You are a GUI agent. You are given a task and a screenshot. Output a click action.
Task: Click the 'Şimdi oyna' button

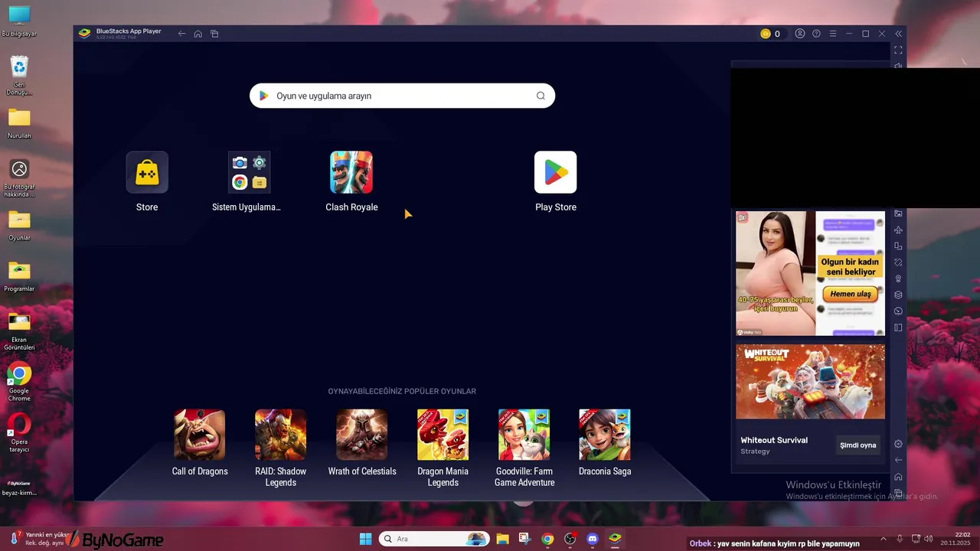[858, 445]
